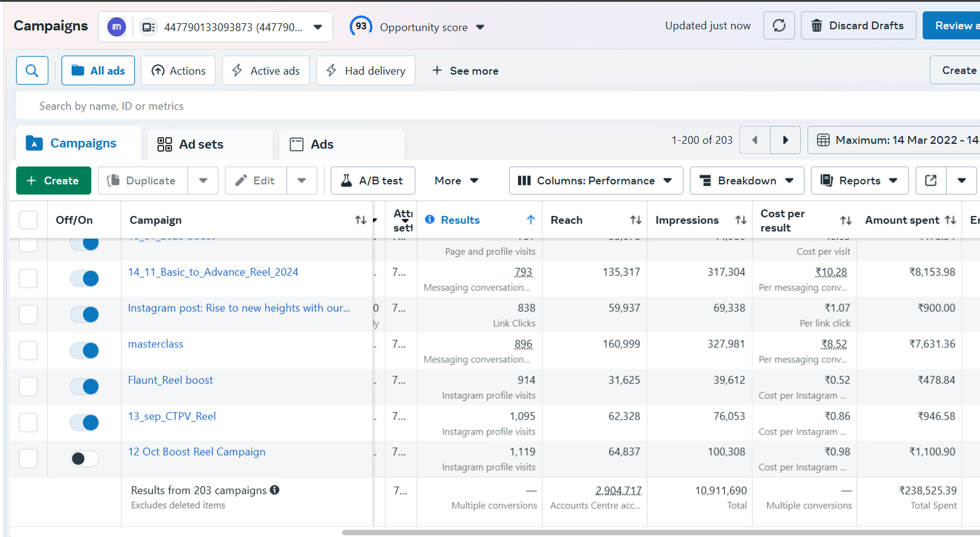Open Flaunt_Reel boost campaign link
This screenshot has height=537, width=980.
[170, 380]
